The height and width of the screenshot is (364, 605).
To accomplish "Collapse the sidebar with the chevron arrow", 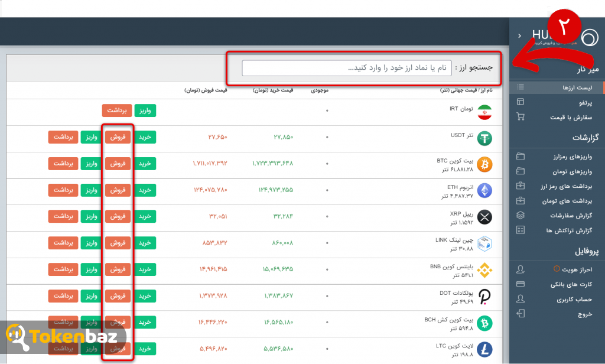I will click(x=519, y=36).
